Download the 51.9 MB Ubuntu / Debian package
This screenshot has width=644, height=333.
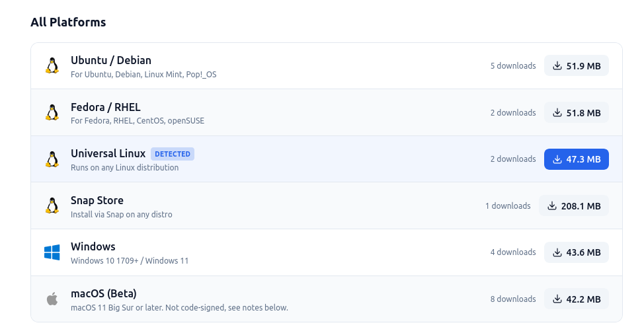click(x=576, y=66)
